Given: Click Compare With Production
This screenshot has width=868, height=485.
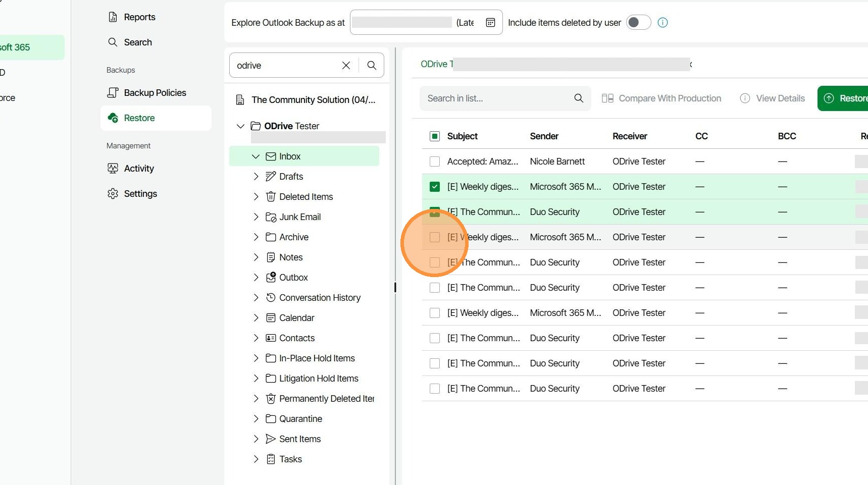Looking at the screenshot, I should tap(661, 98).
